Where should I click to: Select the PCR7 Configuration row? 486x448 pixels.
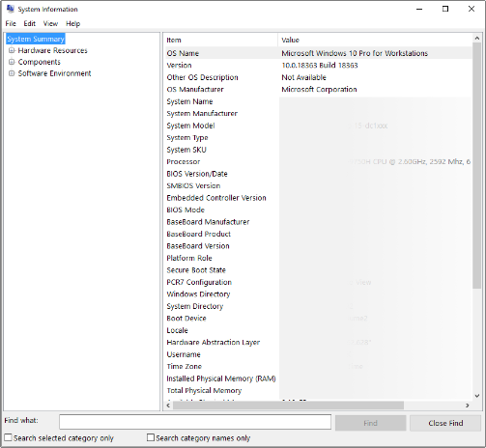point(319,282)
